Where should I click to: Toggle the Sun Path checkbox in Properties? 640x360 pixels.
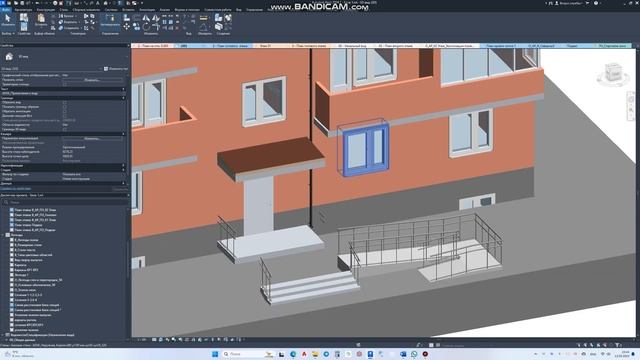[x=64, y=84]
